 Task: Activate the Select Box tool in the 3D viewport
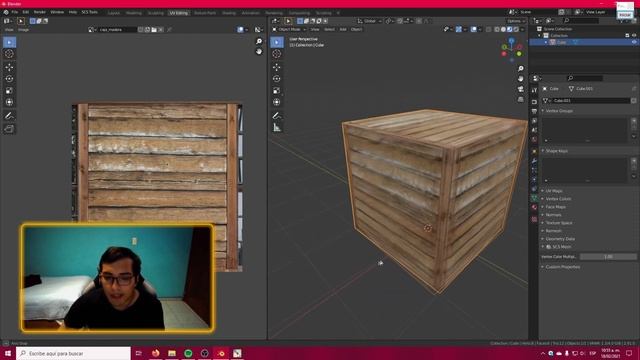pyautogui.click(x=276, y=42)
